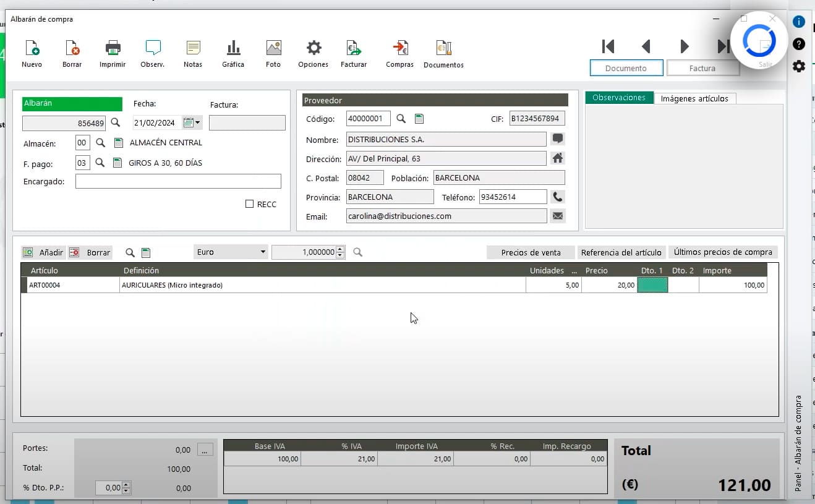815x504 pixels.
Task: Create a new albarán with Nuevo
Action: 32,53
